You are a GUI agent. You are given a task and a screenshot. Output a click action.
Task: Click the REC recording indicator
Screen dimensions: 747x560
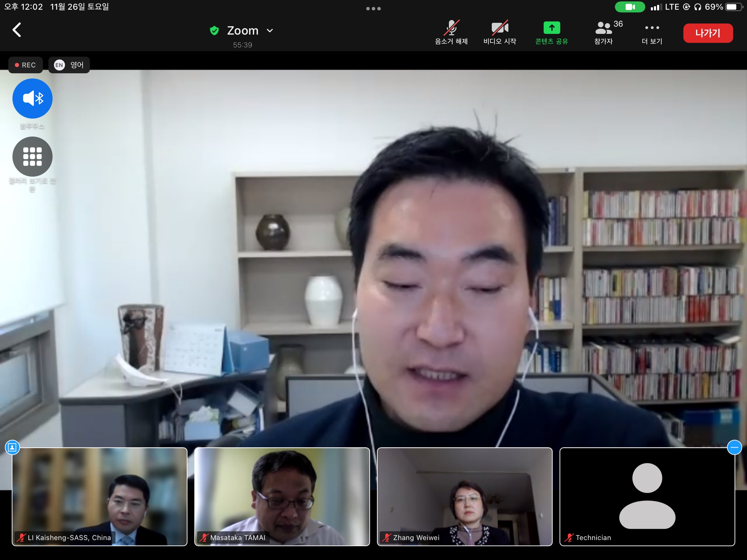pyautogui.click(x=26, y=65)
